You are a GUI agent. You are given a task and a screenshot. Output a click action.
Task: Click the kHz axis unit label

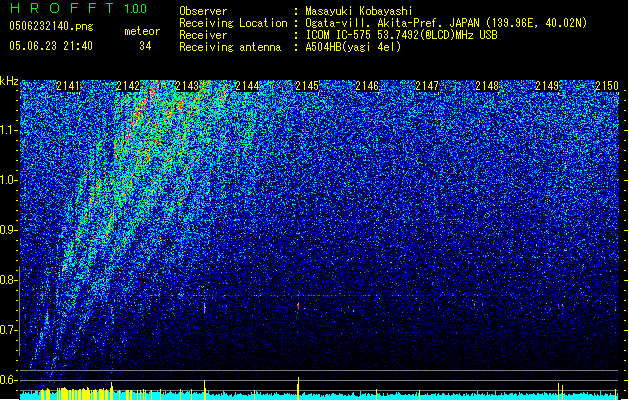pyautogui.click(x=9, y=81)
